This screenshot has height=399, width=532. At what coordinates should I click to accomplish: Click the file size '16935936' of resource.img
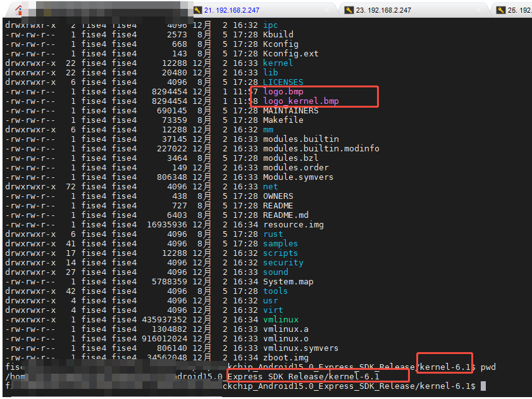point(167,225)
